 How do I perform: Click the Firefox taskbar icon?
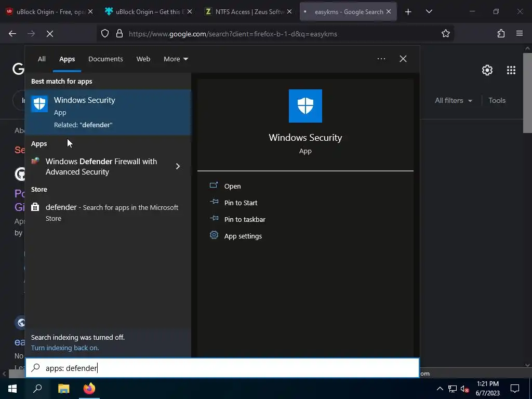[x=89, y=389]
